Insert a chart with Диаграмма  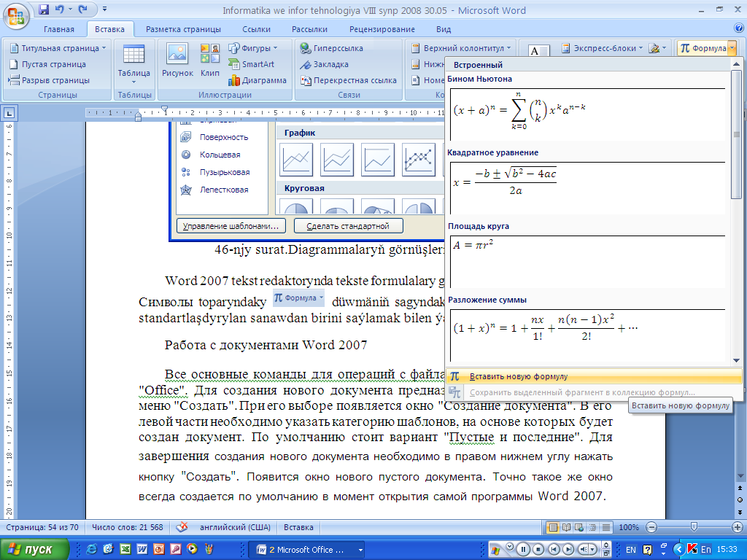click(x=258, y=80)
